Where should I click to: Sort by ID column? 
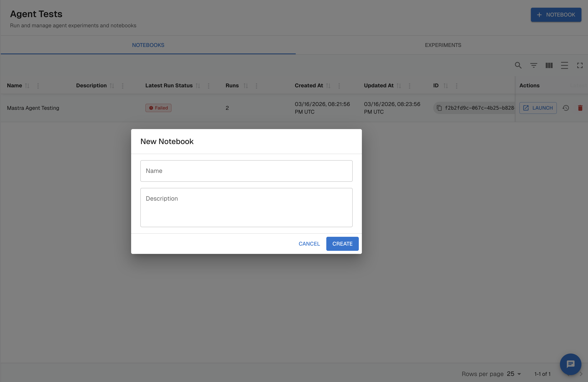click(446, 86)
